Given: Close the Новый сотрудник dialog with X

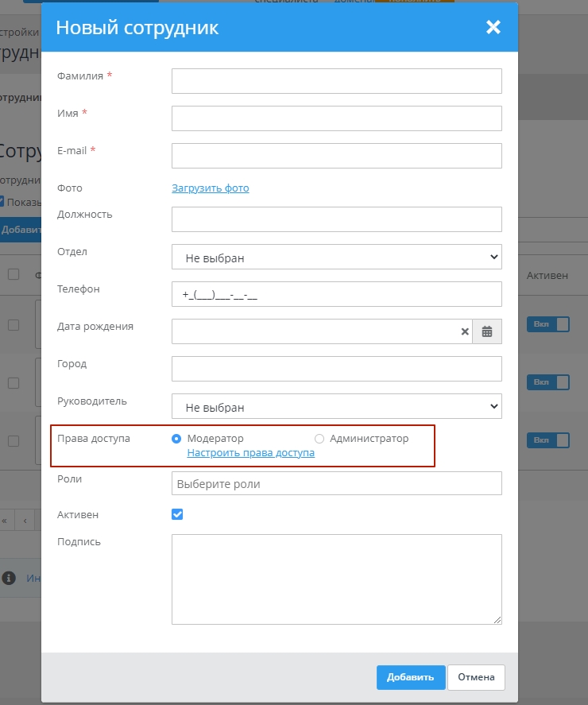Looking at the screenshot, I should click(493, 28).
